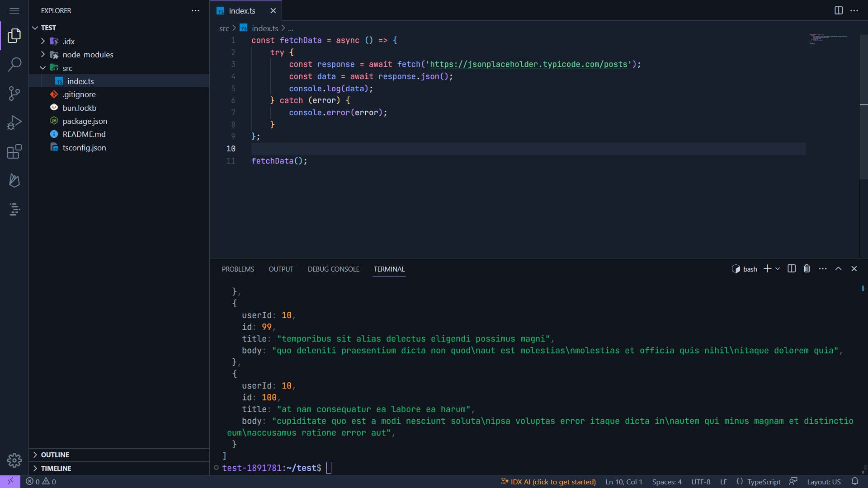The width and height of the screenshot is (868, 488).
Task: Click line number 11 in gutter
Action: tap(231, 161)
